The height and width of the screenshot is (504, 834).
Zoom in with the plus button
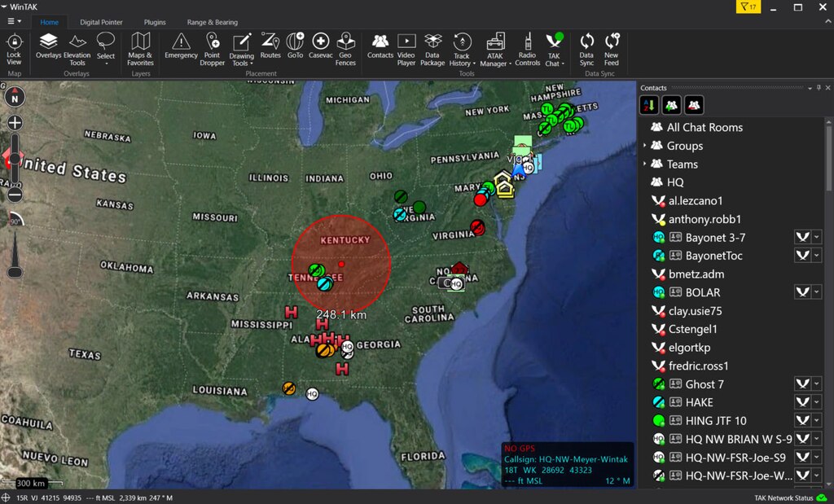(x=15, y=123)
